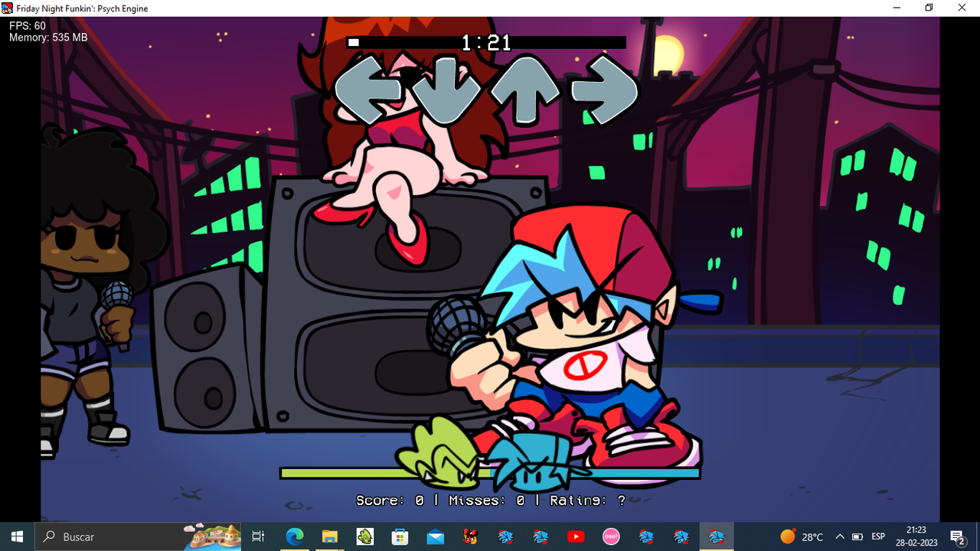Open Microsoft Store from the taskbar

(400, 536)
